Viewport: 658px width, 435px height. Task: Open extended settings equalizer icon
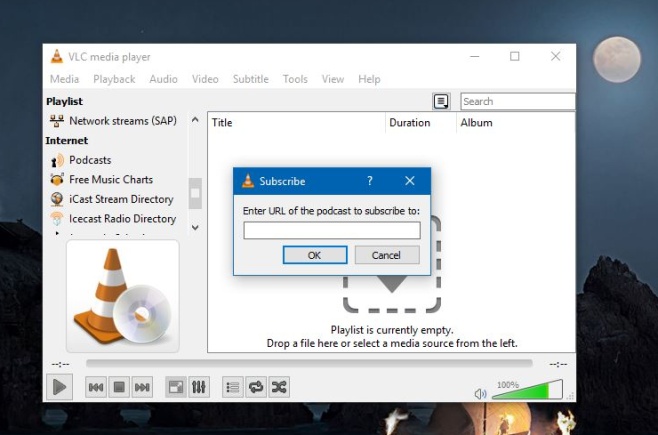(199, 387)
